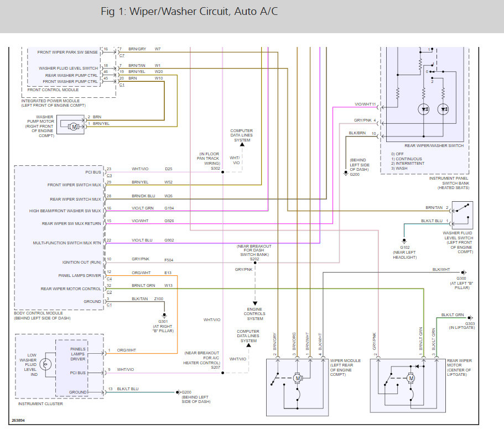This screenshot has width=504, height=440.
Task: Click the VIO/LT GRN G194 wire label
Action: [153, 208]
